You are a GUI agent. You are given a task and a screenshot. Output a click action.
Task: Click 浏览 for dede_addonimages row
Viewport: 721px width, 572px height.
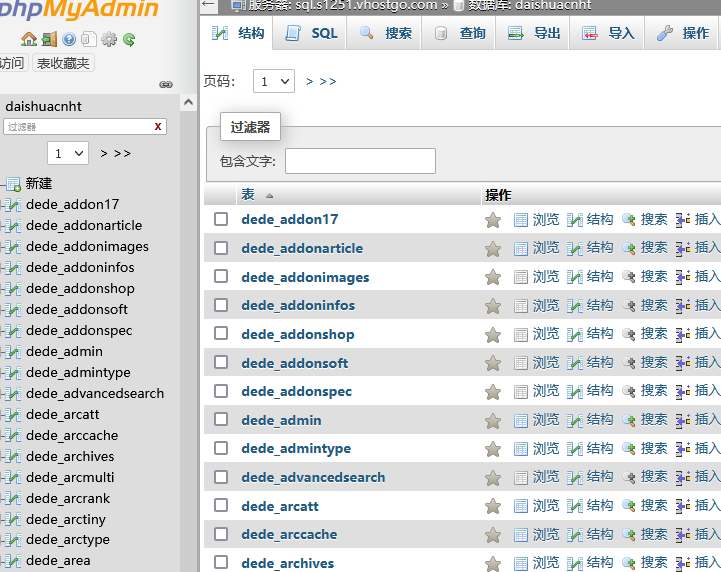click(x=536, y=277)
